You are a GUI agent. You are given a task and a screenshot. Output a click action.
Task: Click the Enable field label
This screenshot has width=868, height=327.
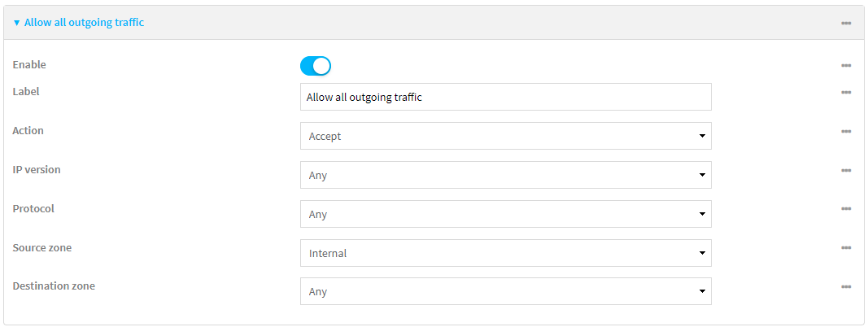[x=29, y=65]
